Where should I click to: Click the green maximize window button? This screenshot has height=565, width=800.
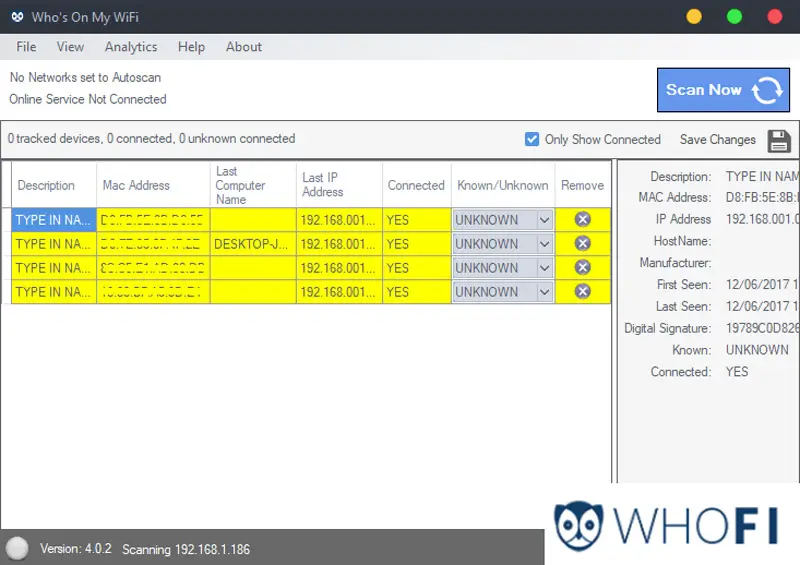pyautogui.click(x=734, y=17)
